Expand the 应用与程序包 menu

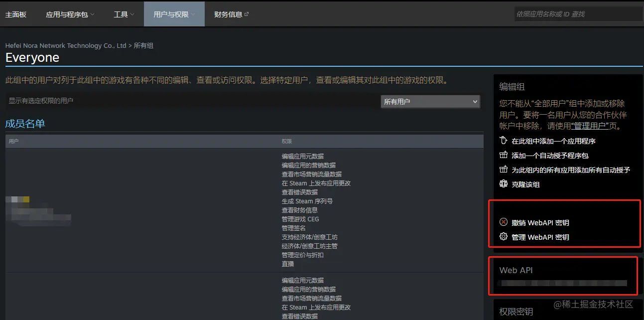click(70, 14)
